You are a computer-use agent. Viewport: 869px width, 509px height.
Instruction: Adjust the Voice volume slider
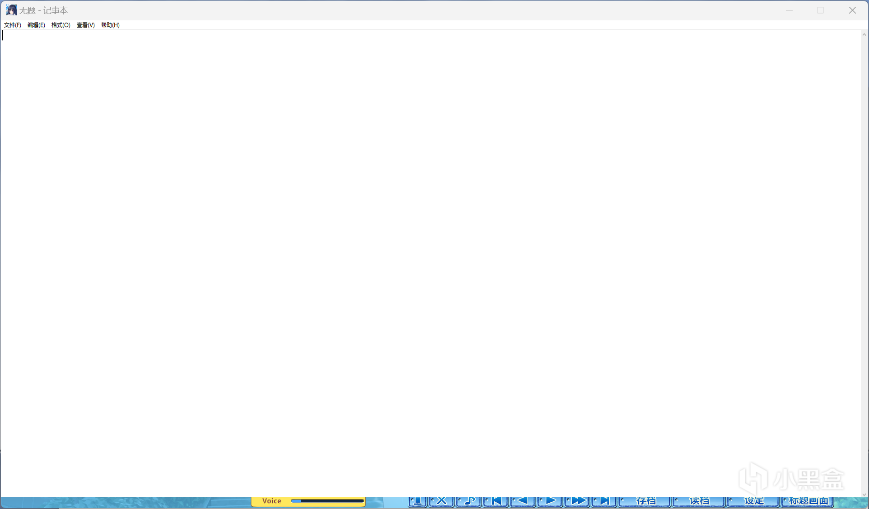(327, 501)
